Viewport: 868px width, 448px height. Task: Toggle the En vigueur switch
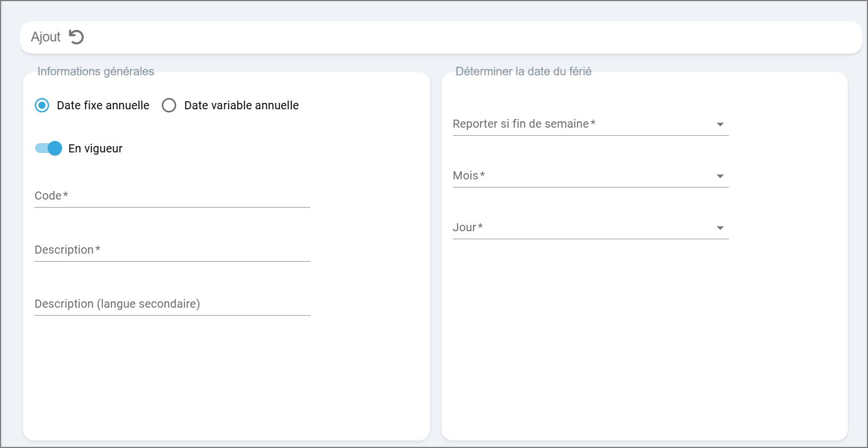pyautogui.click(x=49, y=148)
